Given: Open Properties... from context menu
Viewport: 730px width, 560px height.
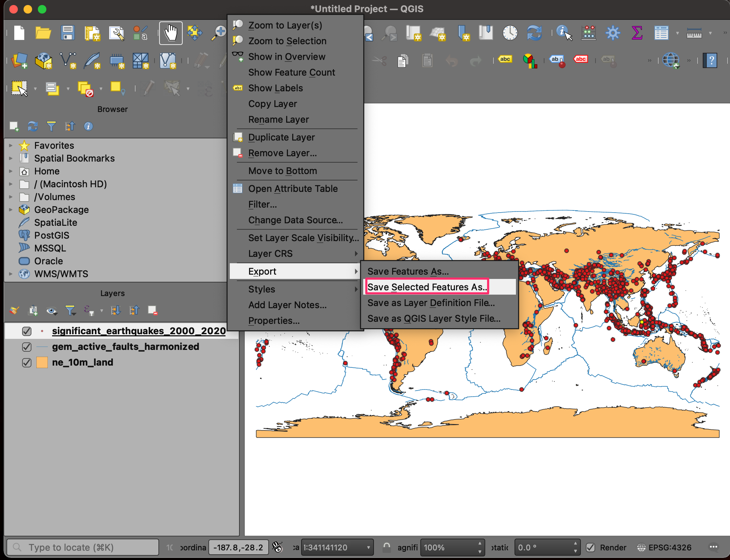Looking at the screenshot, I should coord(295,321).
